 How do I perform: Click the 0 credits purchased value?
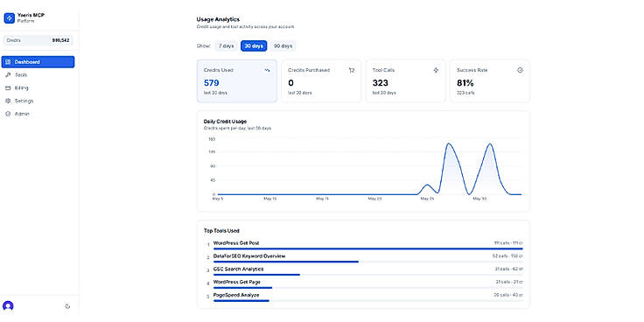pos(290,83)
